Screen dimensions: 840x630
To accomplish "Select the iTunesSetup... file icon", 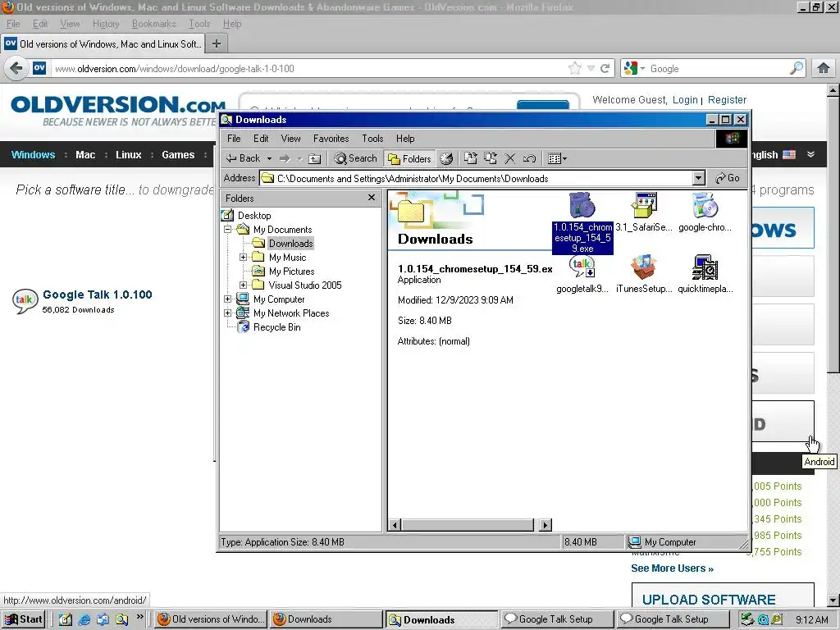I will coord(643,267).
